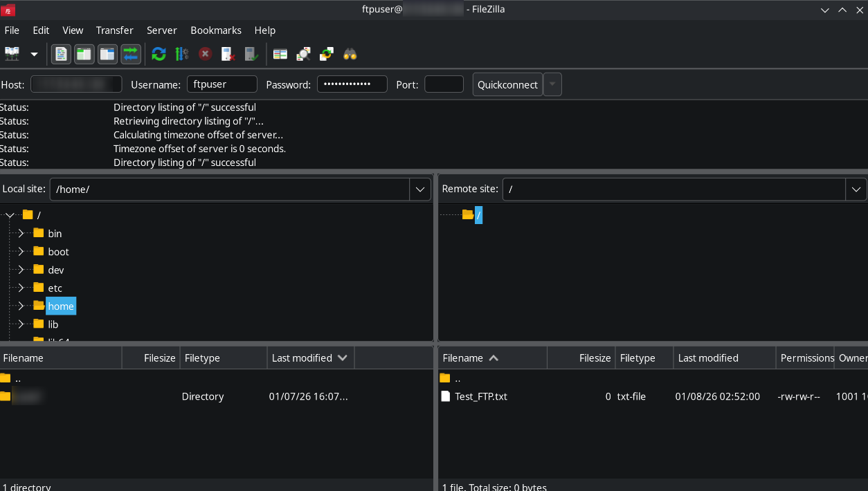The image size is (868, 491).
Task: Expand the Local site path dropdown
Action: pos(420,189)
